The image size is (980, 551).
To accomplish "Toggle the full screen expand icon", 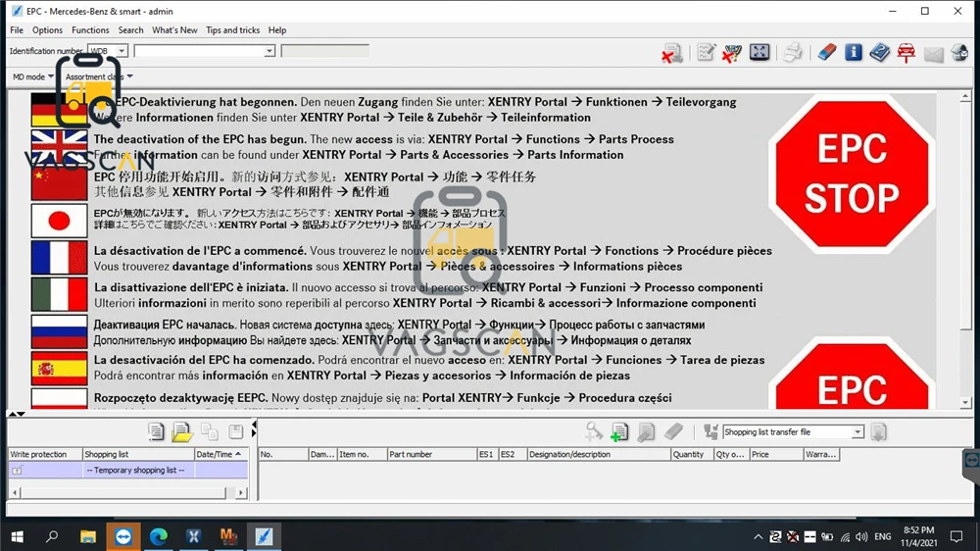I will [759, 52].
